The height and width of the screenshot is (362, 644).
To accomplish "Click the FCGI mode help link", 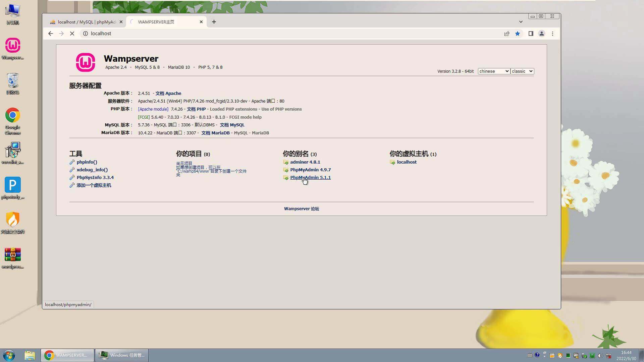I will click(245, 117).
